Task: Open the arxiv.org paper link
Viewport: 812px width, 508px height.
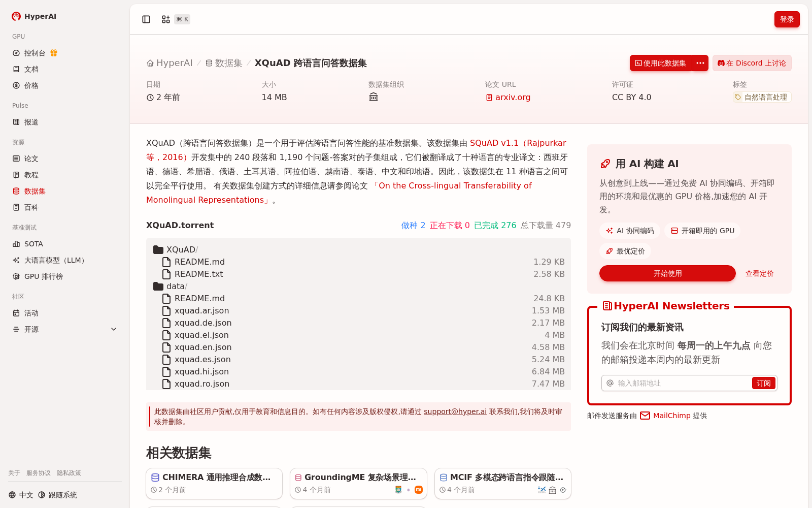Action: [x=507, y=97]
